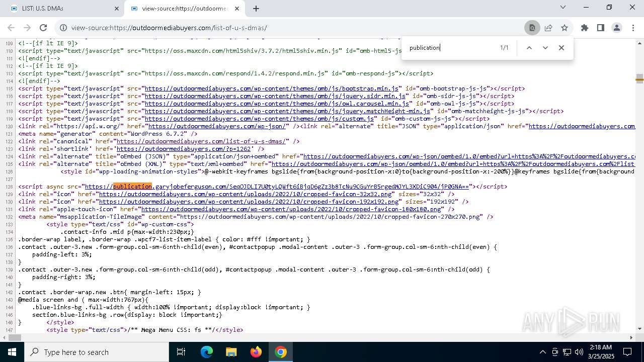Open the jquery.sidr.min.js link
This screenshot has width=644, height=362.
coord(275,96)
